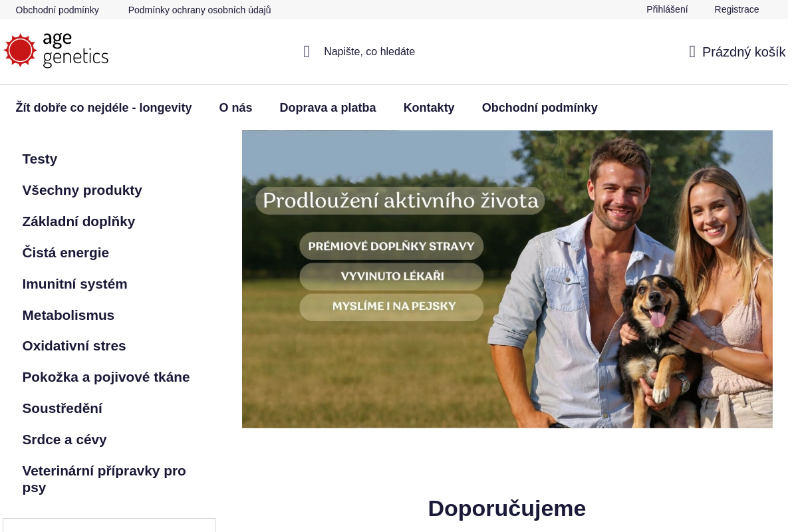Click the Age Genetics sun logo

[x=20, y=50]
